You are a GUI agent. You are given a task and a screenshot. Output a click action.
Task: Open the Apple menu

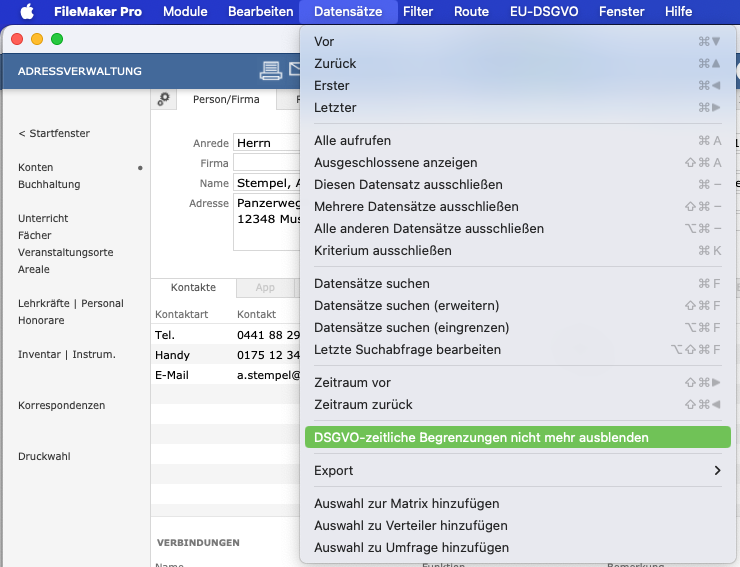click(27, 11)
